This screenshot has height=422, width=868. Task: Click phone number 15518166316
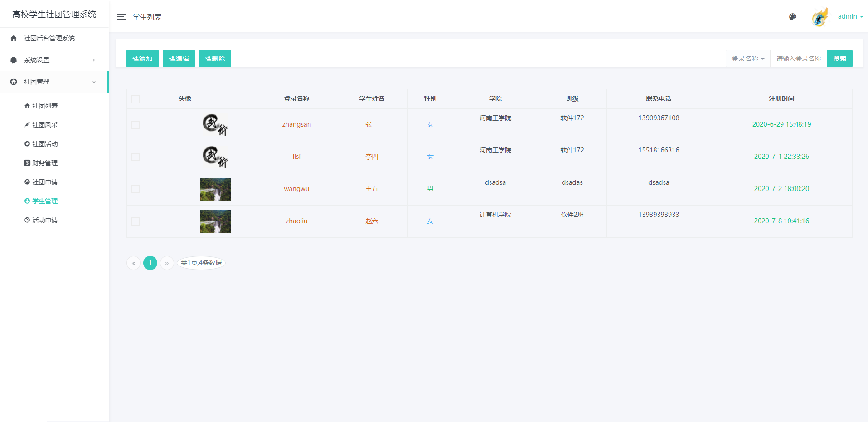[659, 150]
